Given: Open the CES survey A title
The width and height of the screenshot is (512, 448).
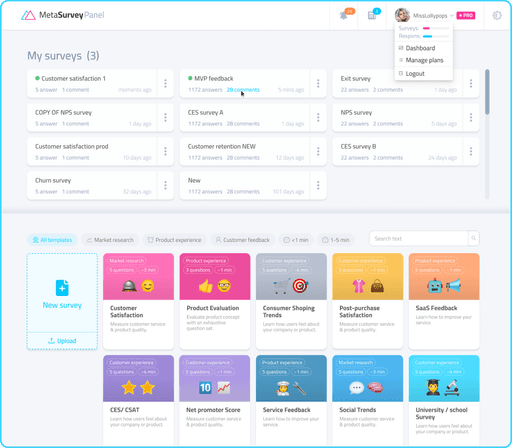Looking at the screenshot, I should click(x=205, y=113).
